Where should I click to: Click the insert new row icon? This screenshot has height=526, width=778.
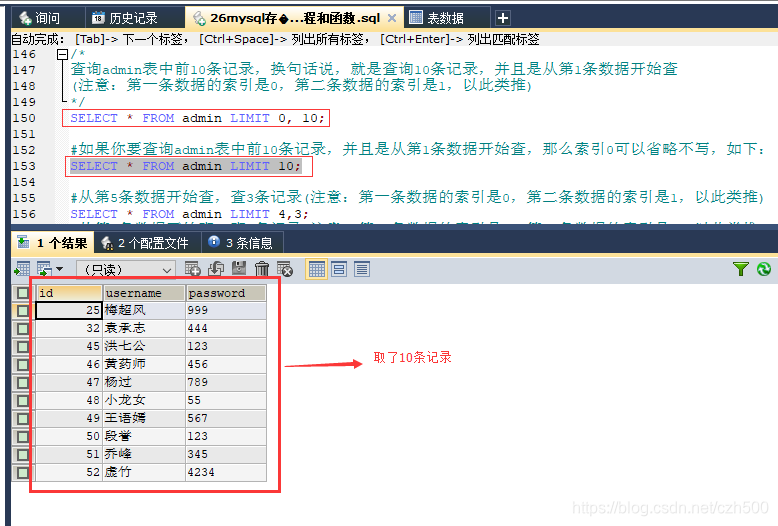coord(193,269)
